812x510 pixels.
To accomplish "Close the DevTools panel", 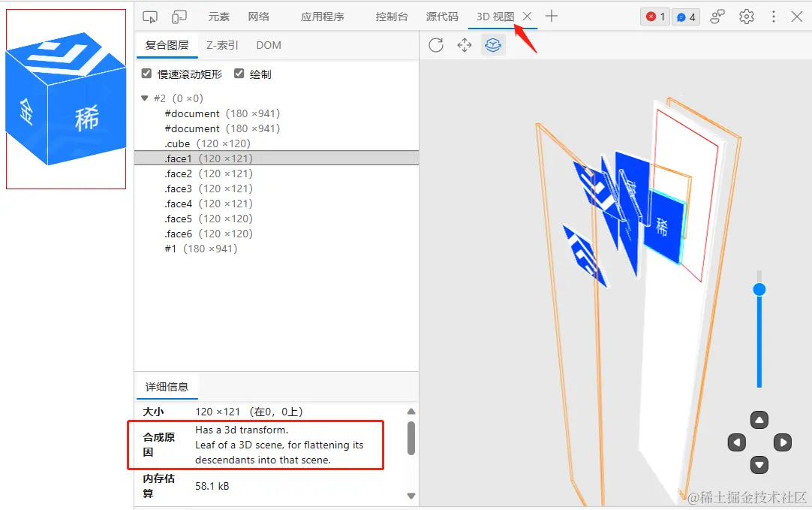I will 797,17.
